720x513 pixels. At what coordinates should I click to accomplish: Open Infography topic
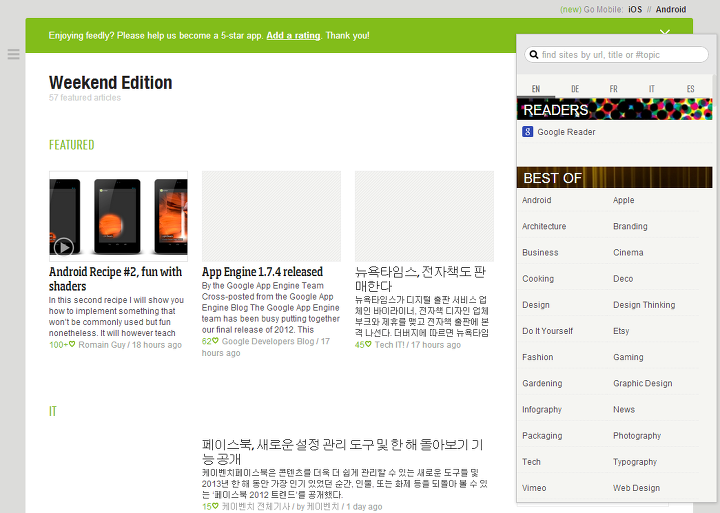(542, 410)
